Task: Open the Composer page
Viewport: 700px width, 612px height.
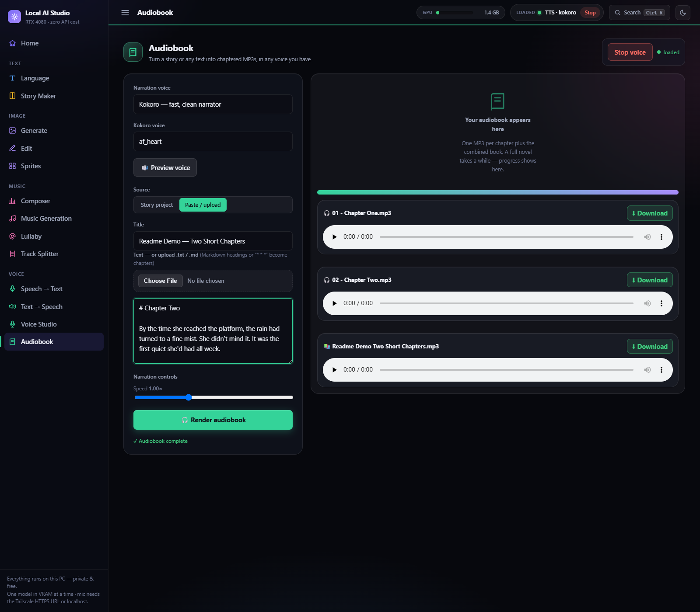Action: [54, 201]
